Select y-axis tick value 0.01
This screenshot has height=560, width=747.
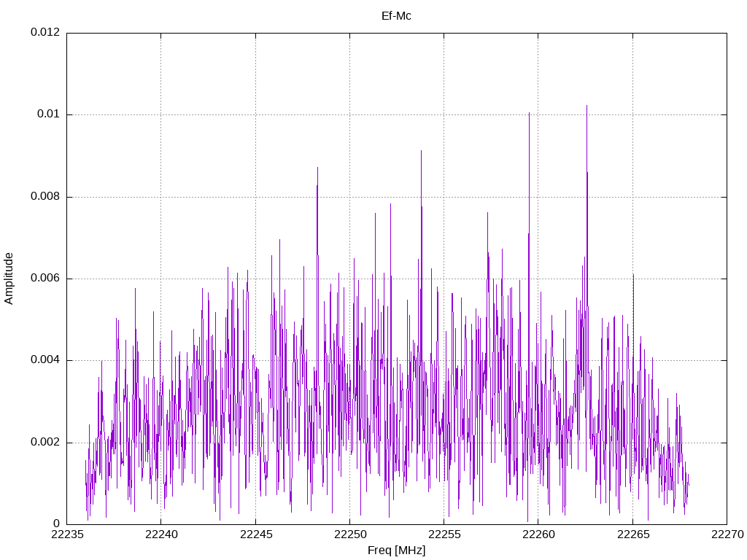click(x=49, y=114)
